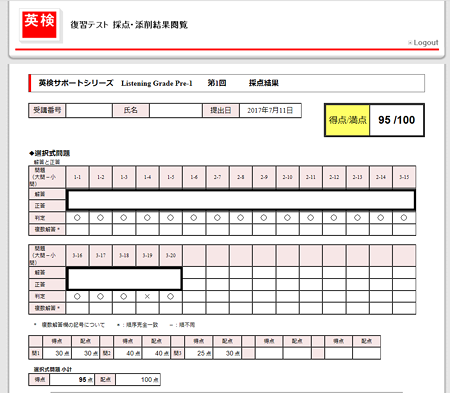Click the subtotal 得点 95点 cell

[x=72, y=380]
